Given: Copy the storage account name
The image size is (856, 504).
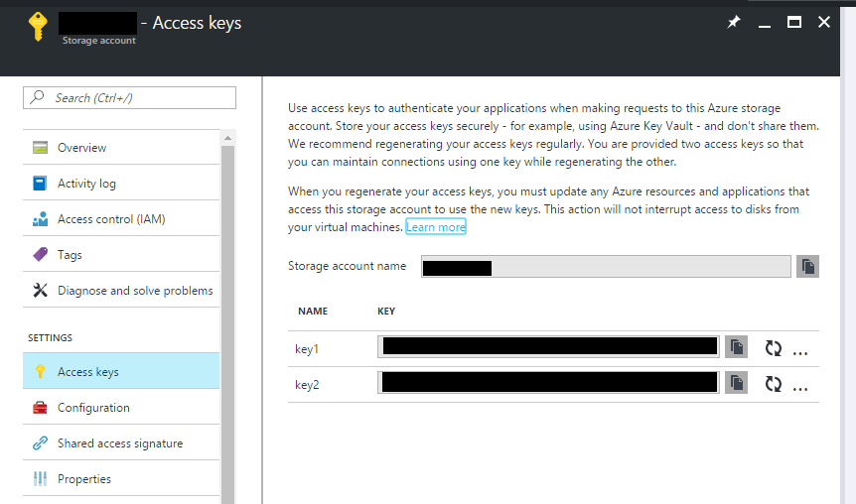Looking at the screenshot, I should 807,267.
